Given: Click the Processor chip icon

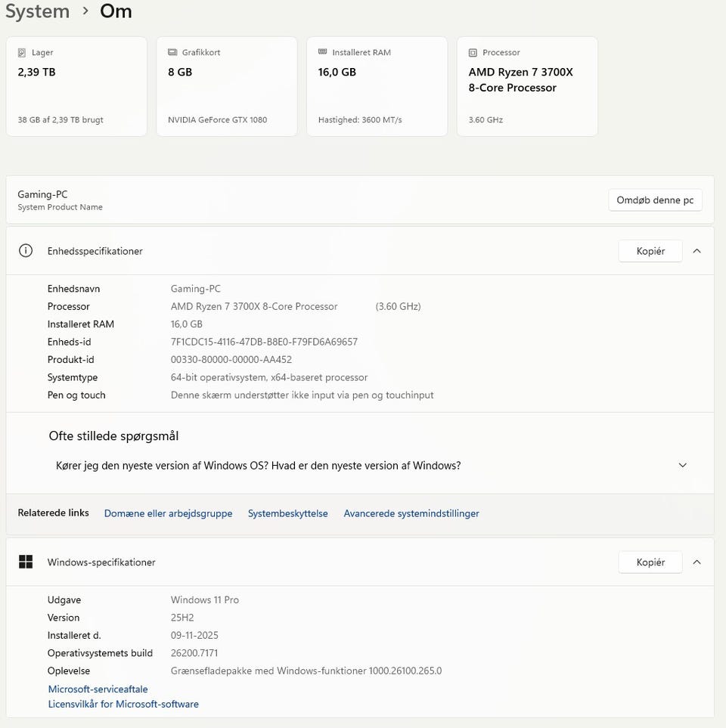Looking at the screenshot, I should [473, 53].
